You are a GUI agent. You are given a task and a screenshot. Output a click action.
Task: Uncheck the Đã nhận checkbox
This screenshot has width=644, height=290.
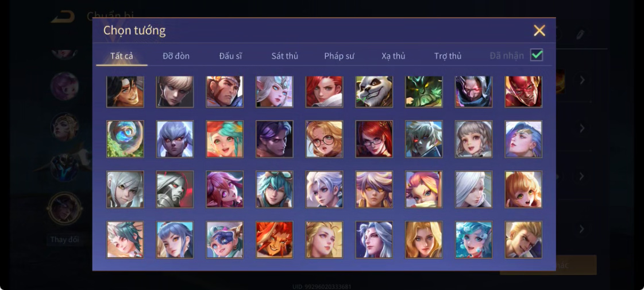click(x=537, y=55)
